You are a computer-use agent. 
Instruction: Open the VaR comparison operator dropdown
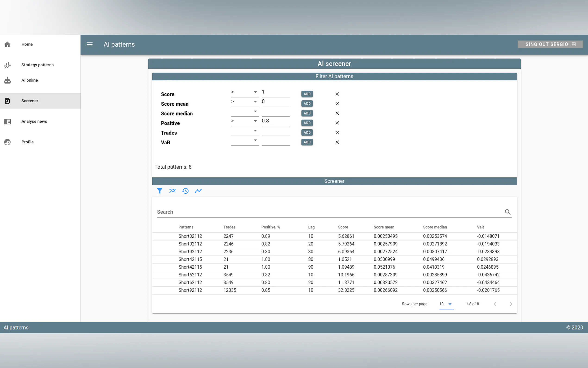point(244,140)
